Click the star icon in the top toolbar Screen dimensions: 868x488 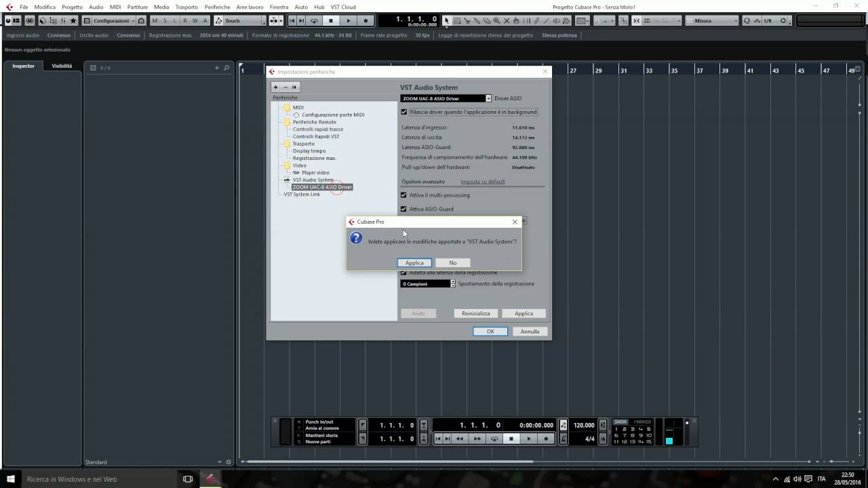pyautogui.click(x=73, y=20)
